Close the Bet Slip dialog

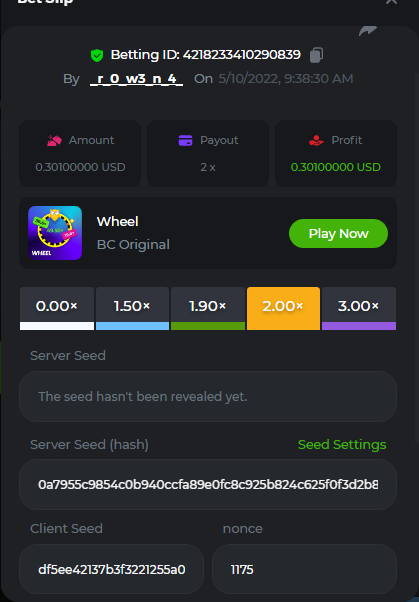point(391,2)
